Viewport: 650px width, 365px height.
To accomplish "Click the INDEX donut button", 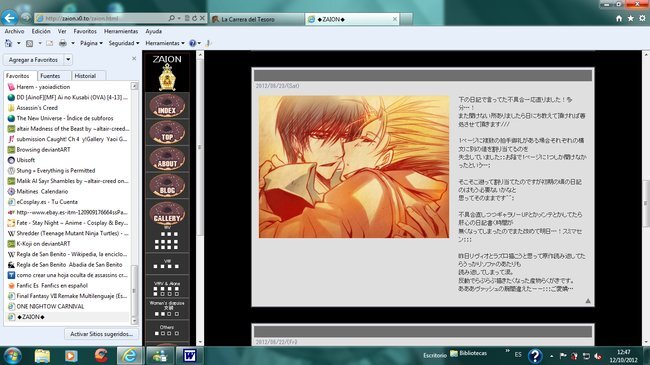I will [167, 106].
